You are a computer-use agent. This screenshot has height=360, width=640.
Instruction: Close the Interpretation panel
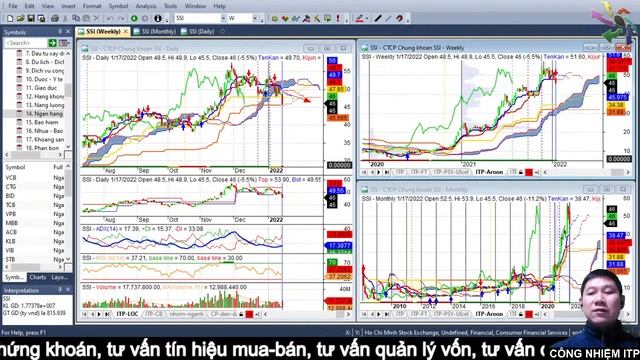click(68, 290)
